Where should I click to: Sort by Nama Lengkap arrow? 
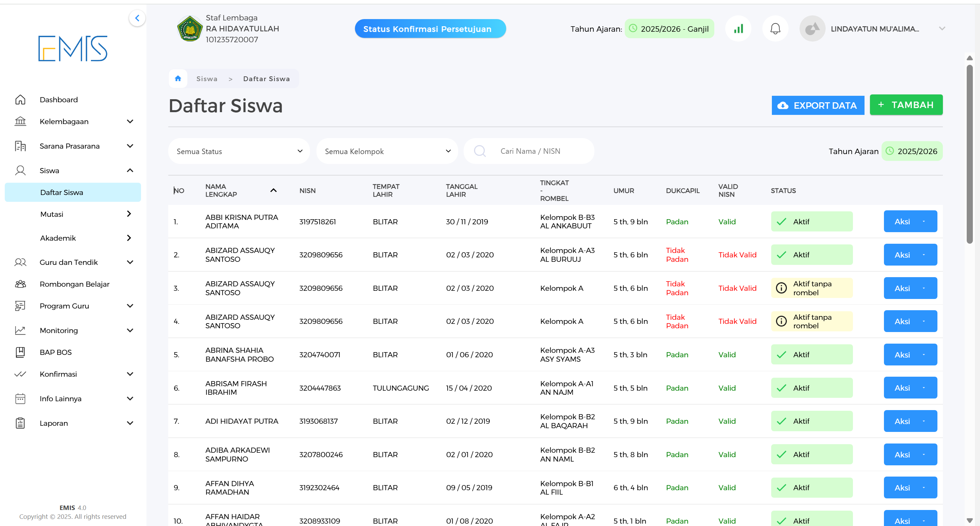(x=273, y=190)
